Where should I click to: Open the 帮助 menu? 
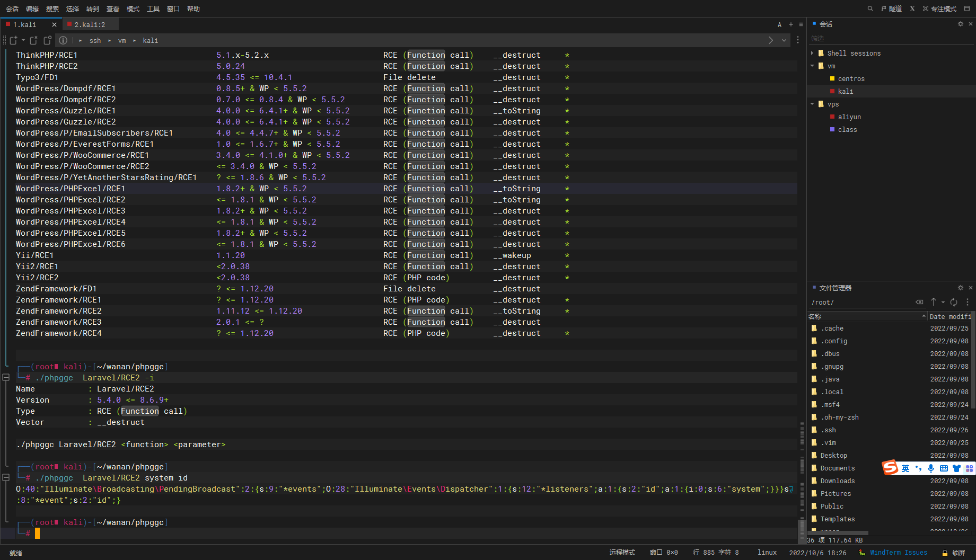coord(194,8)
